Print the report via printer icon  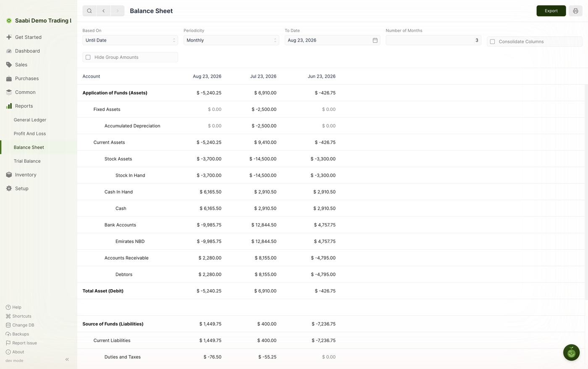(575, 11)
